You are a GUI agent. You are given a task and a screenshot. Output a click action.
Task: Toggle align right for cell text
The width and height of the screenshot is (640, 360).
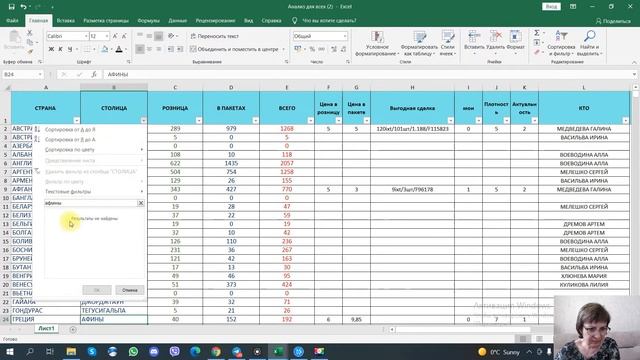tap(158, 49)
